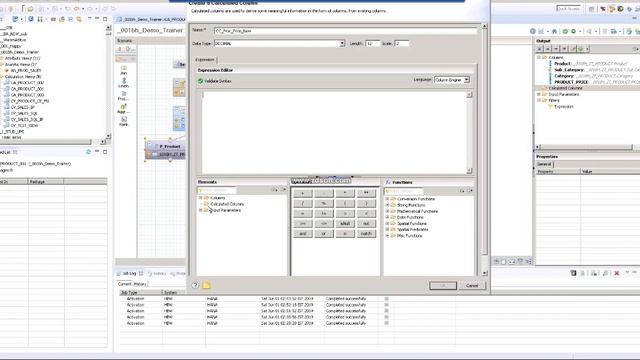Click the plus operator button
Image resolution: width=640 pixels, height=360 pixels.
(303, 193)
